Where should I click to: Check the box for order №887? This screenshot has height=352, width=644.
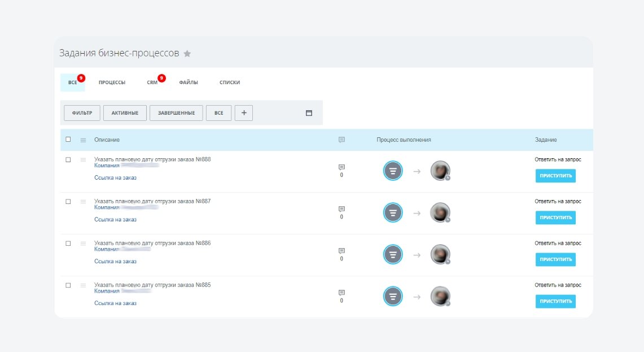[68, 202]
